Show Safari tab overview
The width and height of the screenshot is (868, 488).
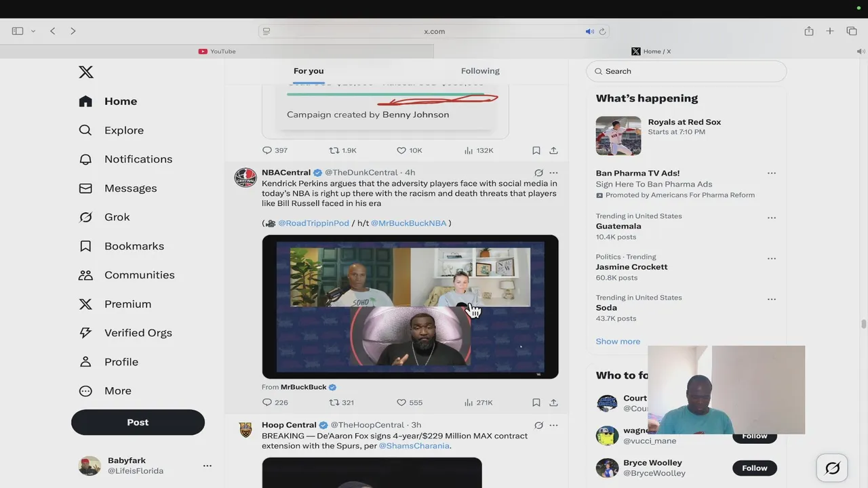click(x=852, y=31)
